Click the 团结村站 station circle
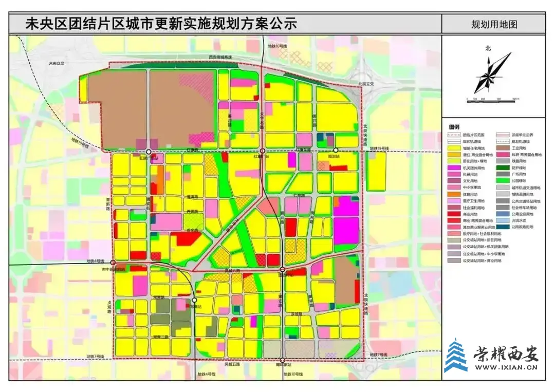This screenshot has height=392, width=555. tap(283, 269)
